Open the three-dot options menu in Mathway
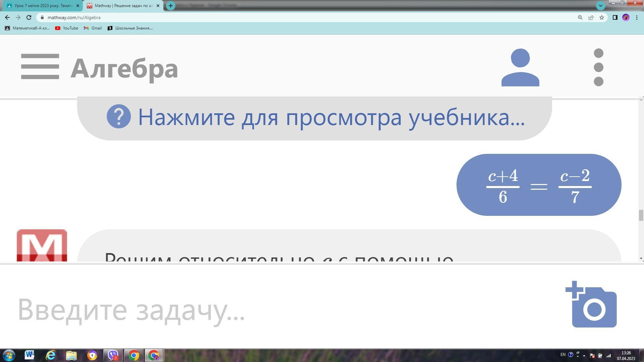 [x=598, y=67]
